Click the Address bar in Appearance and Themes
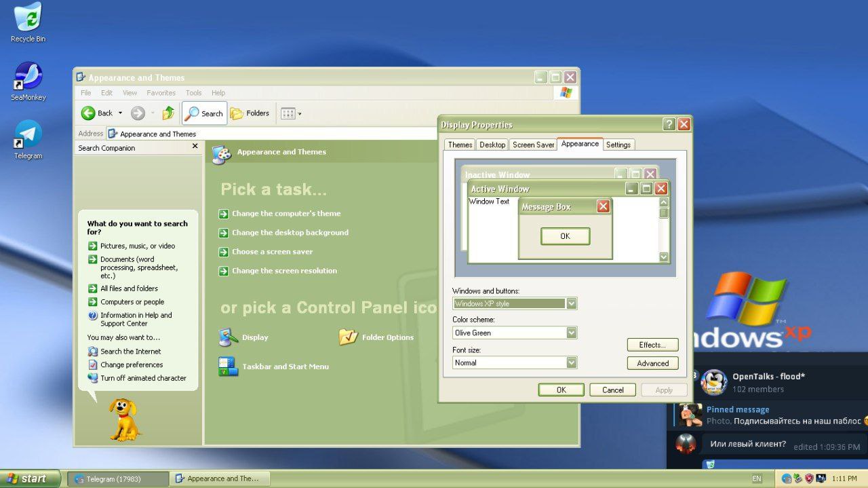Screen dimensions: 868x488 [271, 134]
